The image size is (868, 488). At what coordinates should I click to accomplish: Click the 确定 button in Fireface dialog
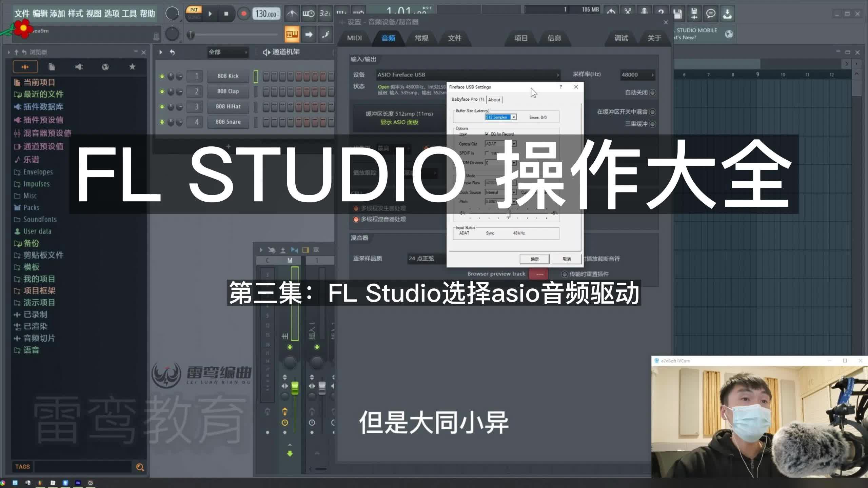pos(534,259)
